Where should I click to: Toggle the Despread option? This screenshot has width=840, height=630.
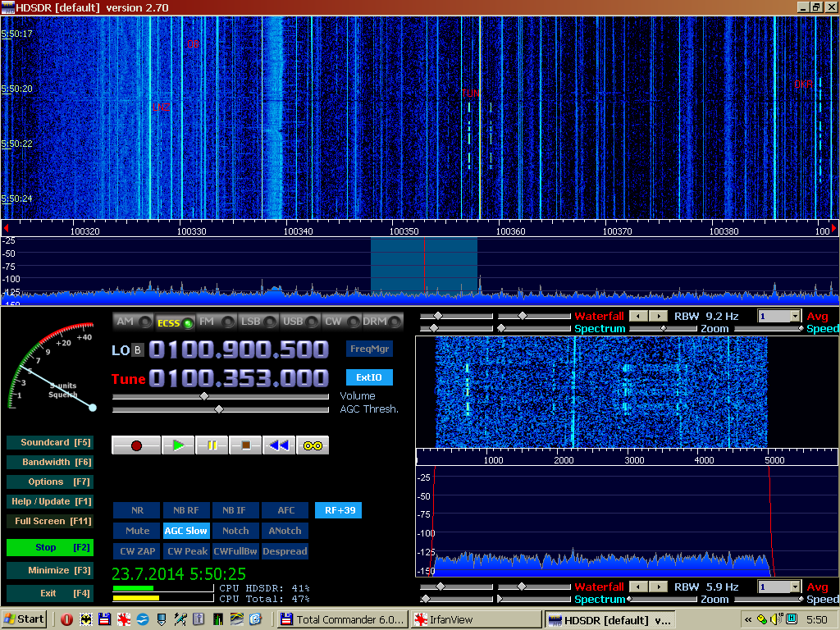click(x=285, y=551)
